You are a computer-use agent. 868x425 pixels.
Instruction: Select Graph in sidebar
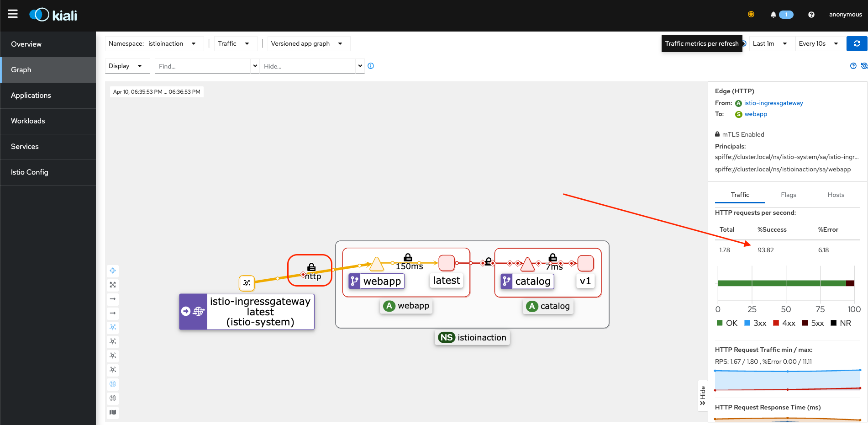(48, 70)
